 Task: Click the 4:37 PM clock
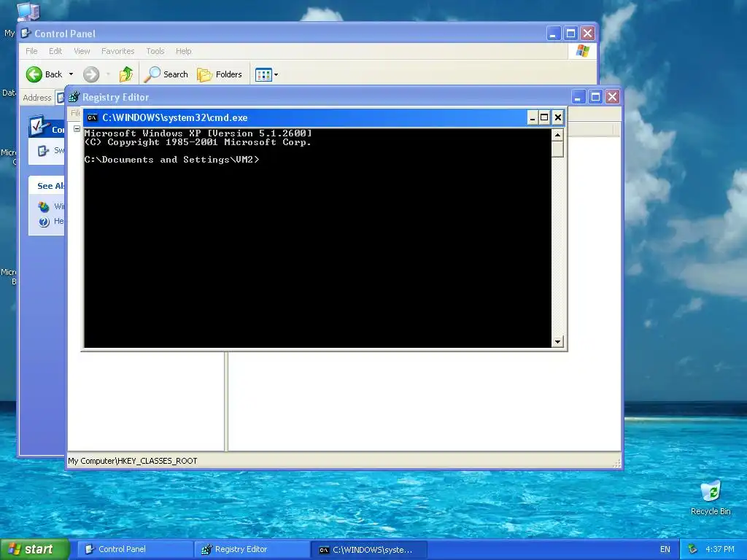pos(720,549)
